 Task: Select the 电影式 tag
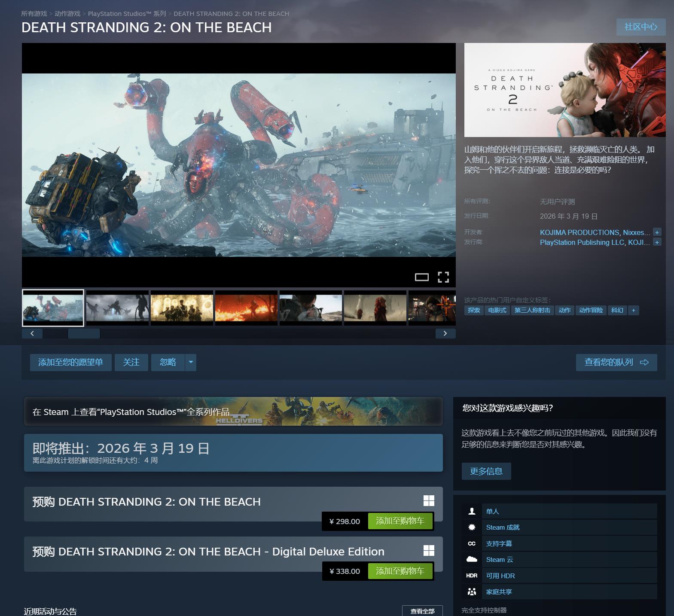[x=497, y=310]
